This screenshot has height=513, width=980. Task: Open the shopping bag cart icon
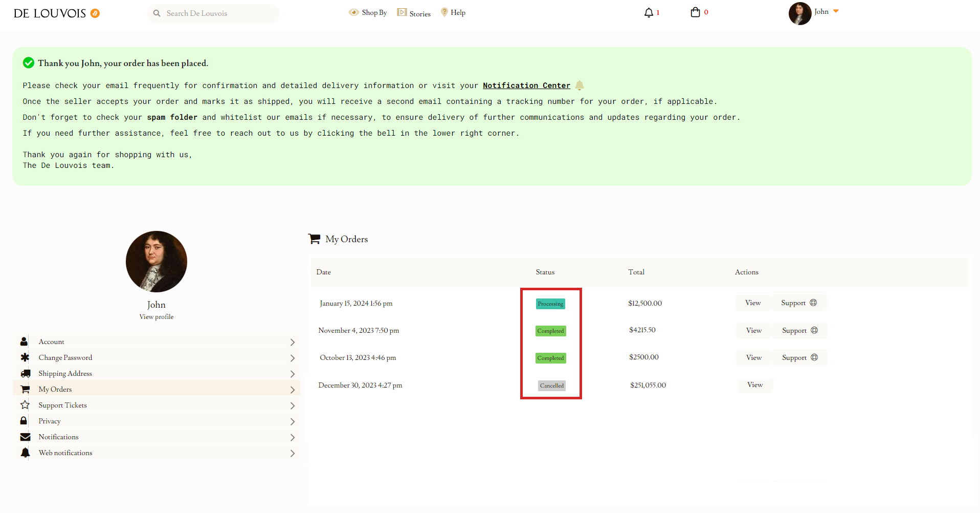coord(695,12)
